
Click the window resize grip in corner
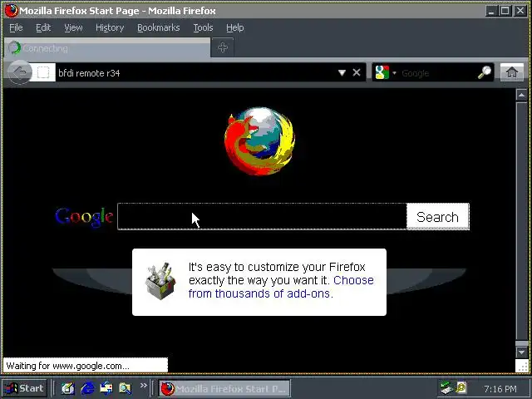[521, 366]
